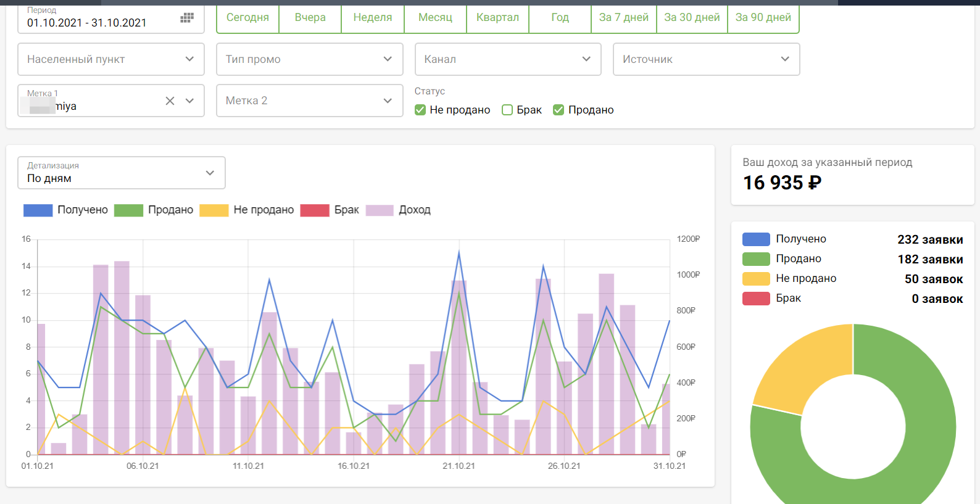Clear the Метка 1 selection with X
Viewport: 980px width, 504px height.
coord(170,101)
